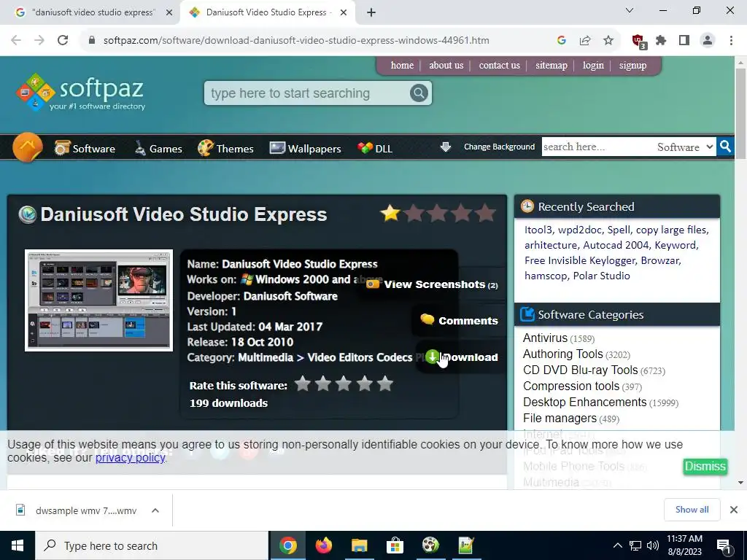Click Free Invisible Keylogger recent search
The image size is (747, 560).
[x=580, y=260]
